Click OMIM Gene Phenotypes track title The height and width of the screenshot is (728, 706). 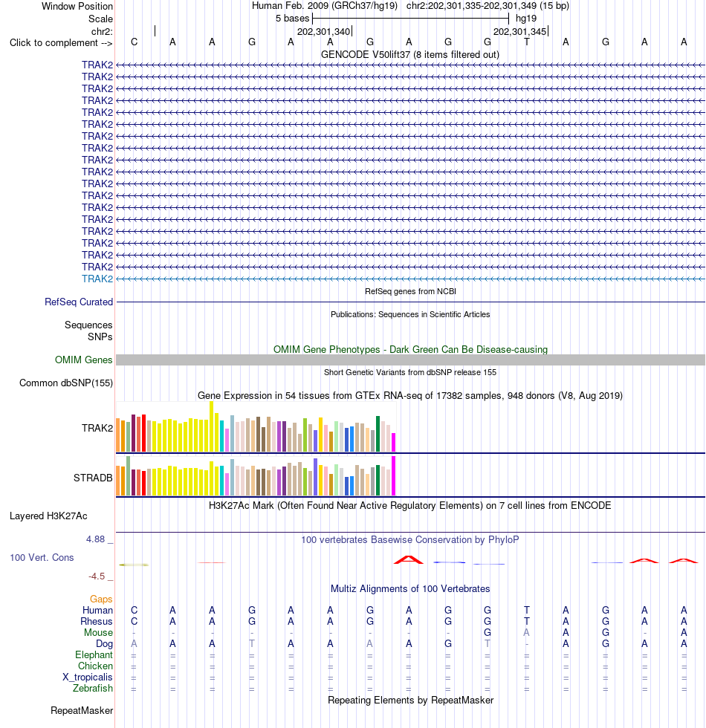tap(410, 350)
